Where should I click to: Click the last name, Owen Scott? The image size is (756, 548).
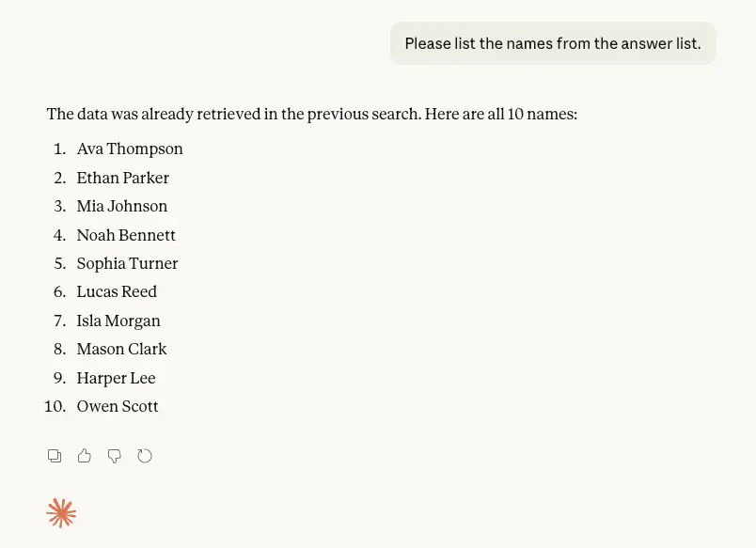click(118, 406)
